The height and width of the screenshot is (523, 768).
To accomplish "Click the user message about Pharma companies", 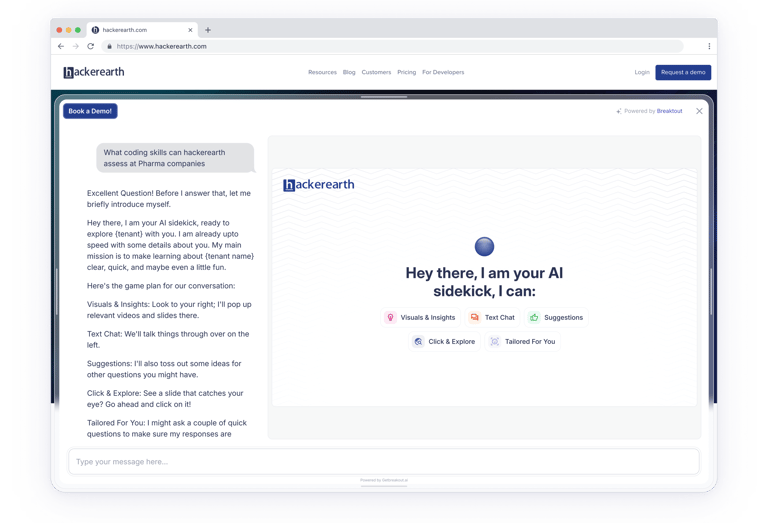I will point(175,158).
